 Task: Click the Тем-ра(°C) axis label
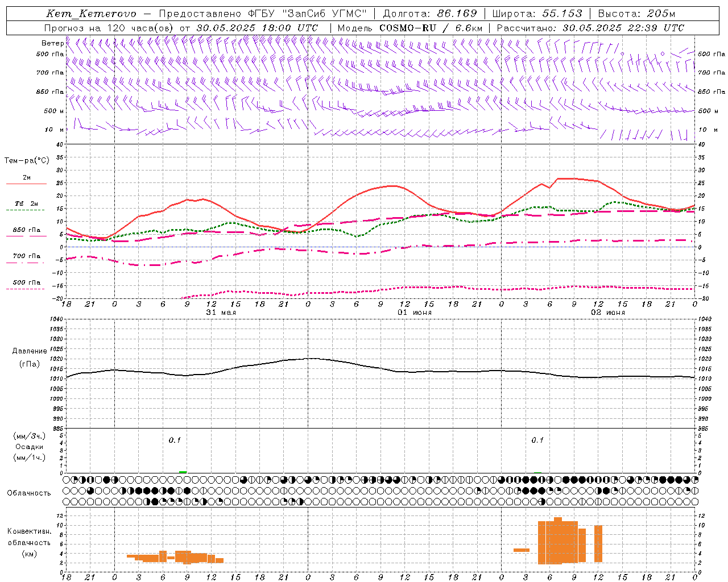(x=27, y=161)
